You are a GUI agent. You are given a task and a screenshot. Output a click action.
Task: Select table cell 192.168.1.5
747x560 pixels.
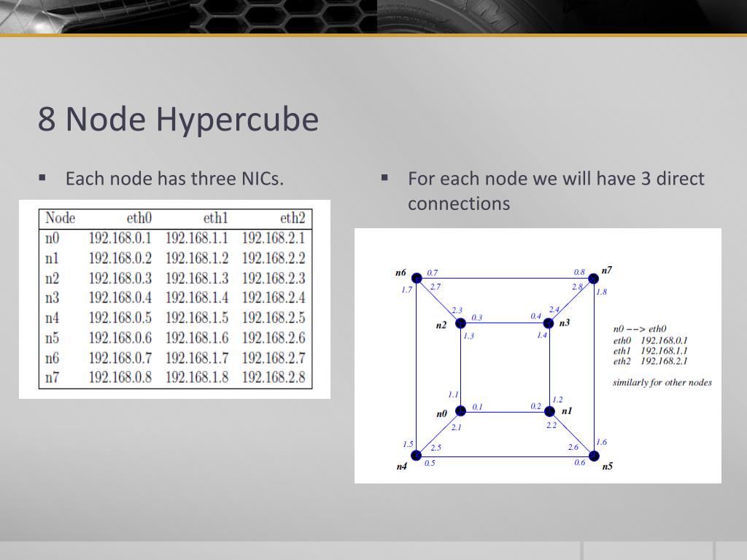coord(197,318)
